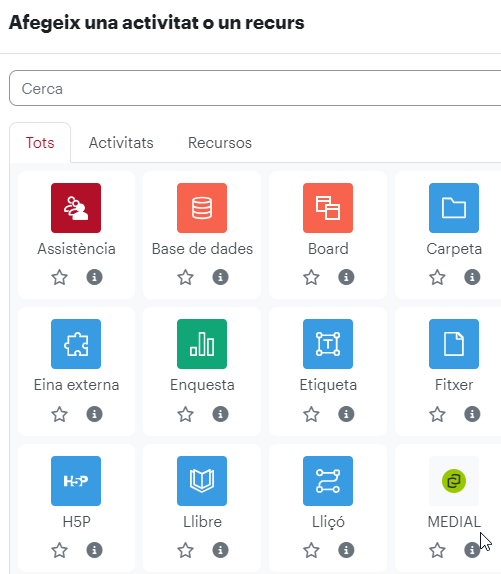
Task: Choose the Llibre book icon
Action: 202,481
